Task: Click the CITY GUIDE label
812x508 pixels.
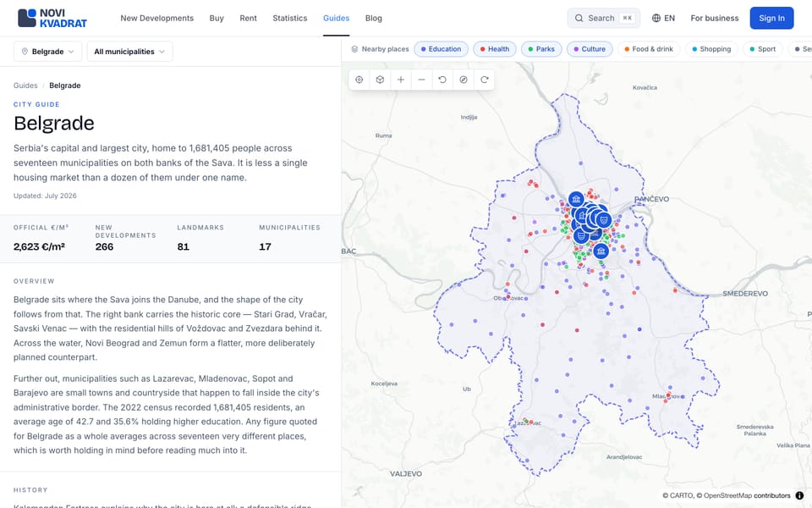Action: tap(36, 104)
